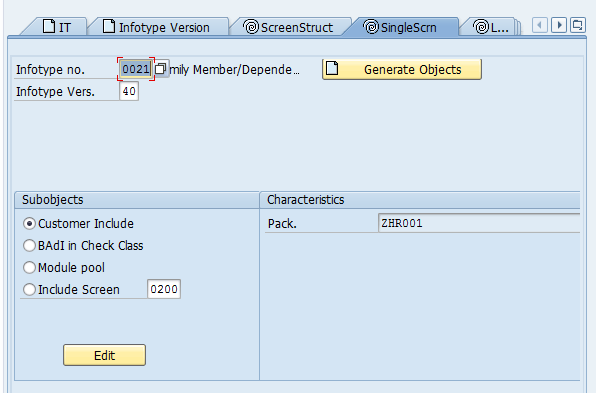This screenshot has height=393, width=596.
Task: Click the Infotype no. field
Action: [136, 69]
